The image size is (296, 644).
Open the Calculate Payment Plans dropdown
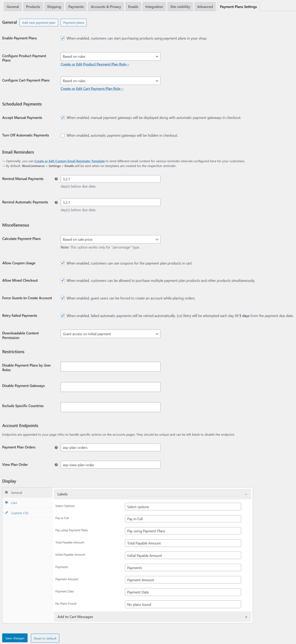pyautogui.click(x=110, y=239)
